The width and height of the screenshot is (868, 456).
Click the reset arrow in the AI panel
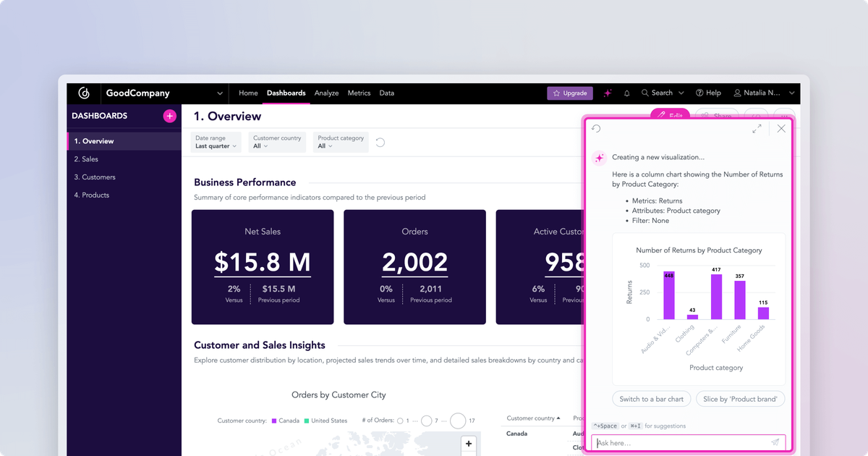(595, 128)
